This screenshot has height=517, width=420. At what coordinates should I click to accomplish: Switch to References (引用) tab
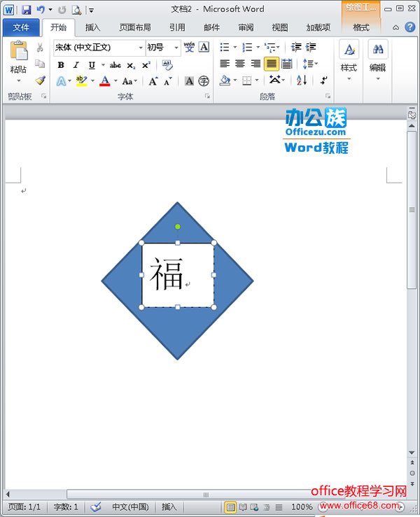(178, 27)
